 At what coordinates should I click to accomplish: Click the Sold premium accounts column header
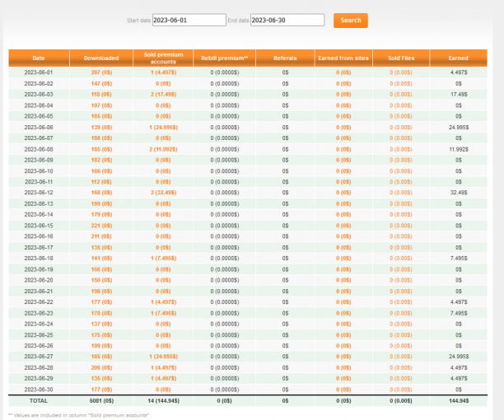(163, 58)
